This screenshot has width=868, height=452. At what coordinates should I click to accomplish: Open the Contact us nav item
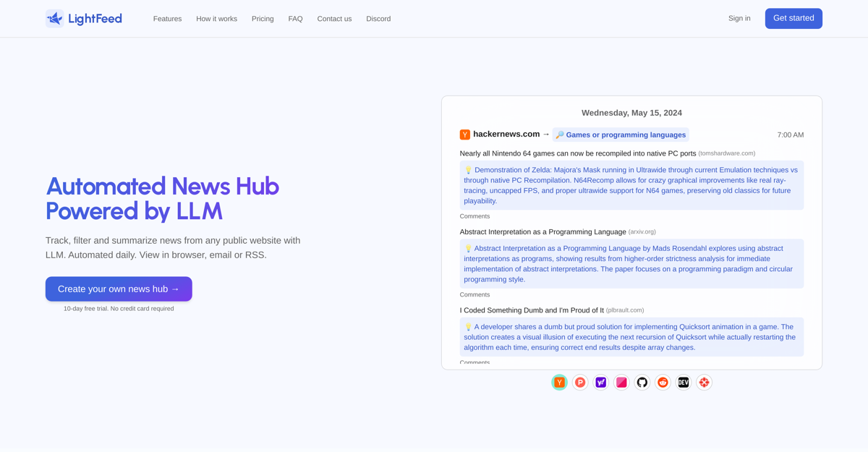334,19
